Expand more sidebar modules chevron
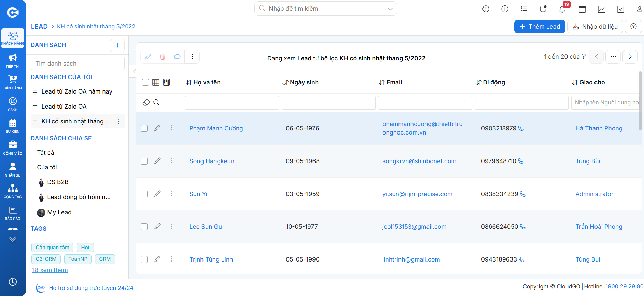 [13, 239]
